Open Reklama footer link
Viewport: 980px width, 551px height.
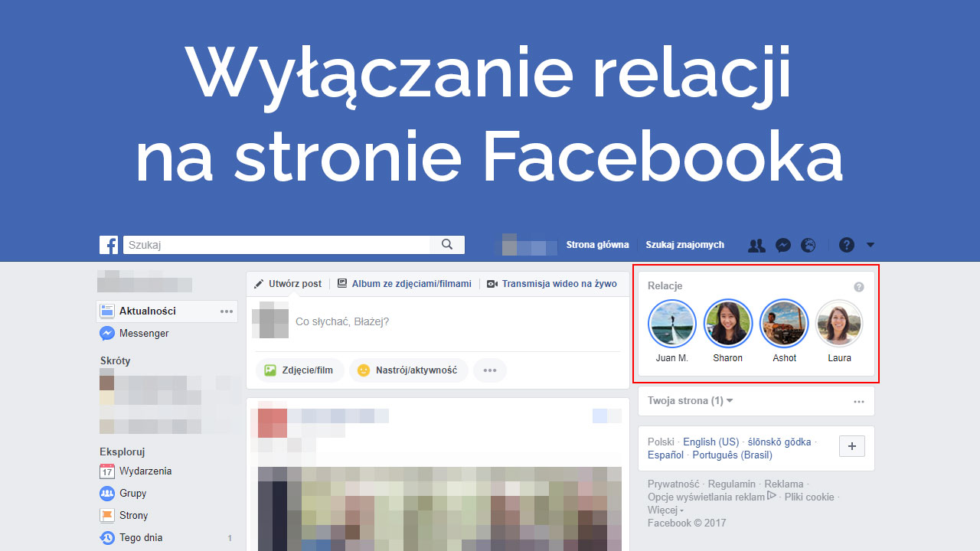pyautogui.click(x=784, y=484)
